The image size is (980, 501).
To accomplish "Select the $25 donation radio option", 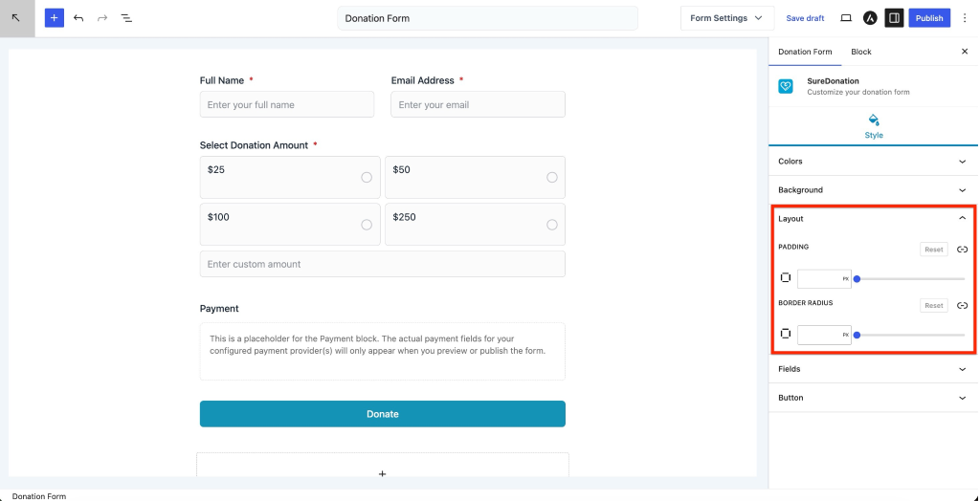I will [367, 178].
